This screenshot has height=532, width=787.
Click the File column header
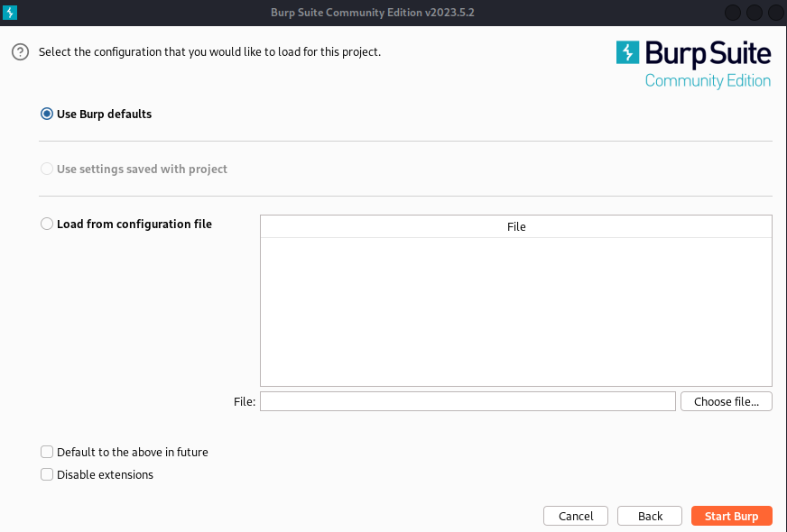[516, 226]
